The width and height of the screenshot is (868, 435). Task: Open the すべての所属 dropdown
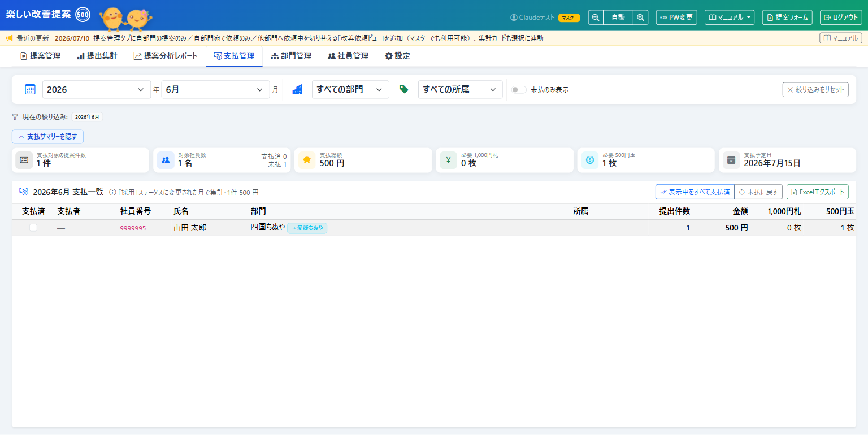click(460, 89)
